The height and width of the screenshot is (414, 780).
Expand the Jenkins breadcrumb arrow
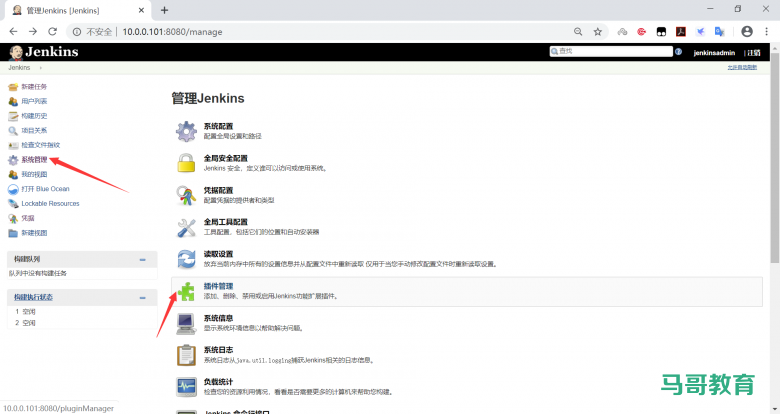[x=41, y=68]
